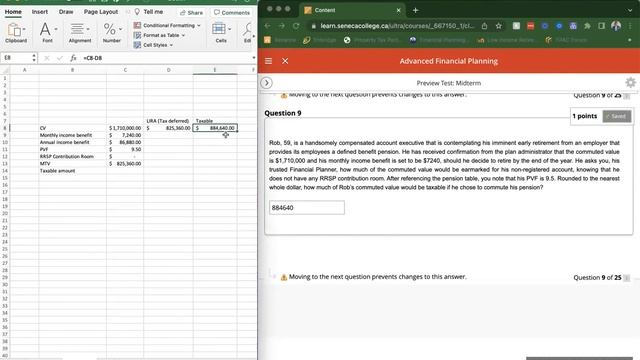The height and width of the screenshot is (360, 640).
Task: Click the red extension icon in toolbar
Action: [x=530, y=26]
